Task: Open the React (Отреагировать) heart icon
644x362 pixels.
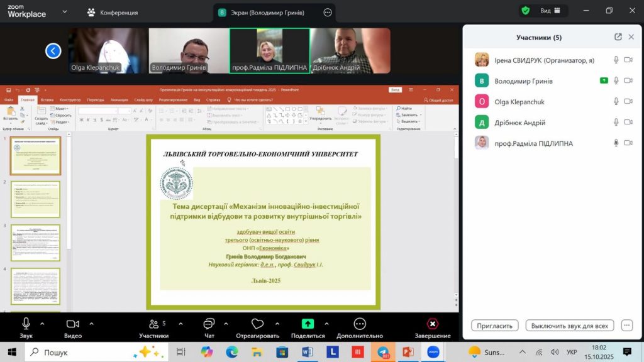Action: (x=257, y=324)
